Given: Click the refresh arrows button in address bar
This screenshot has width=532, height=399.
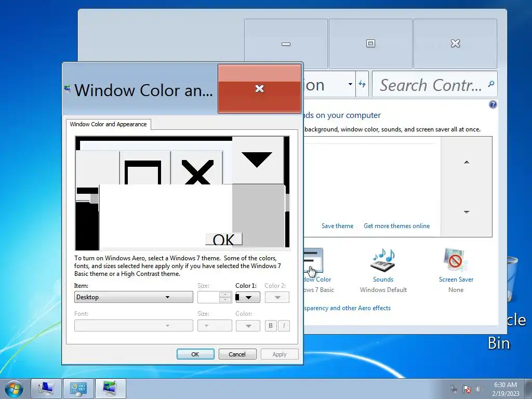Looking at the screenshot, I should 362,84.
